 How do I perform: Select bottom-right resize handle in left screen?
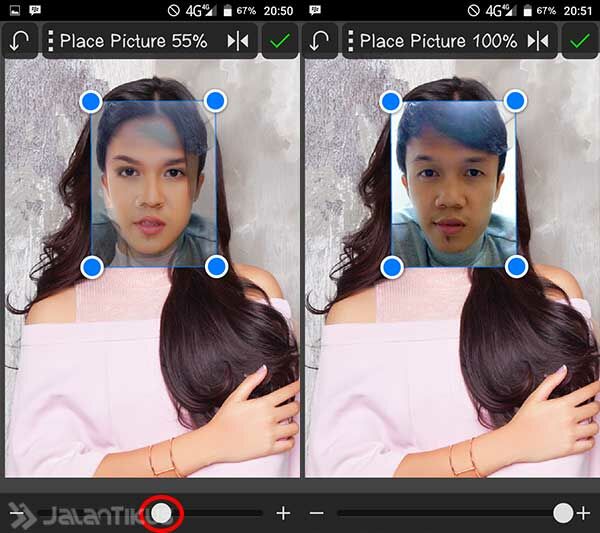217,266
